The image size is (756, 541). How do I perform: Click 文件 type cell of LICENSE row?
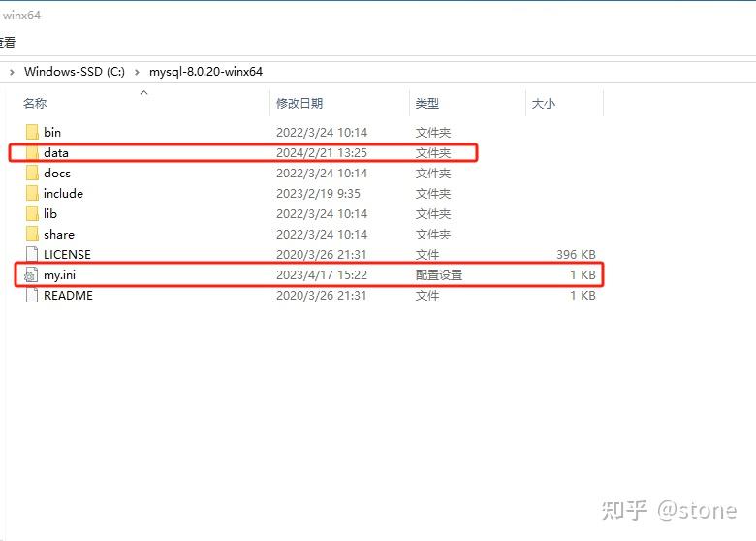[427, 255]
